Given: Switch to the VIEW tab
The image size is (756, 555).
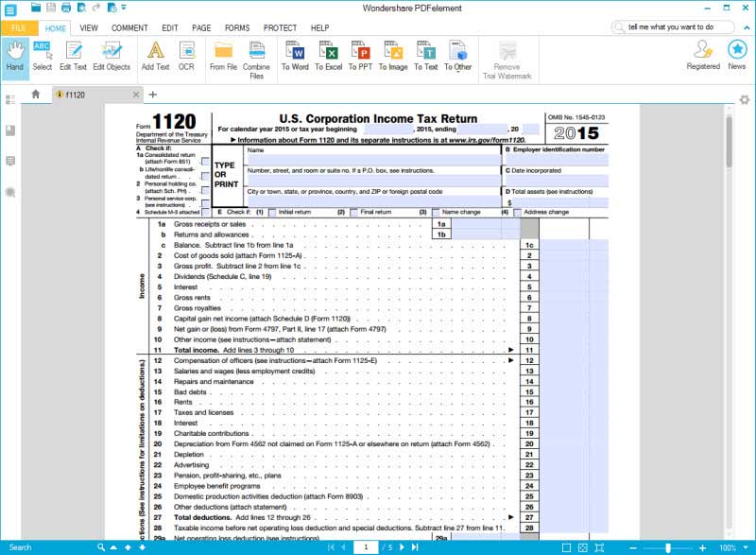Looking at the screenshot, I should (x=89, y=28).
